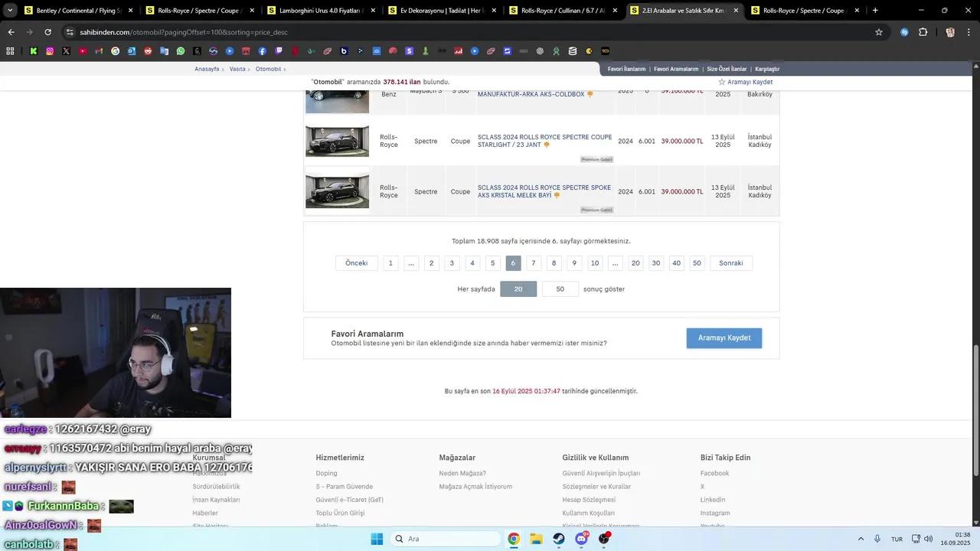The image size is (980, 551).
Task: Show 20 results per page
Action: click(x=518, y=289)
